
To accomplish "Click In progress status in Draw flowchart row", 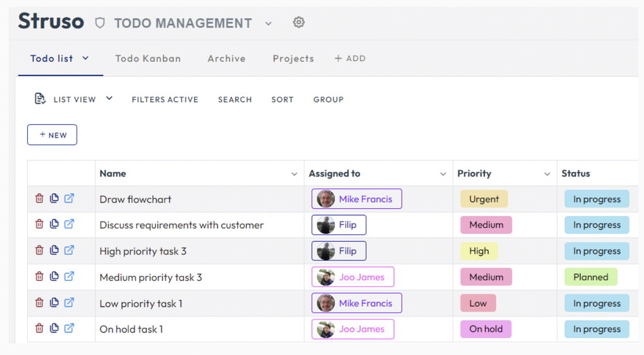I will tap(597, 199).
